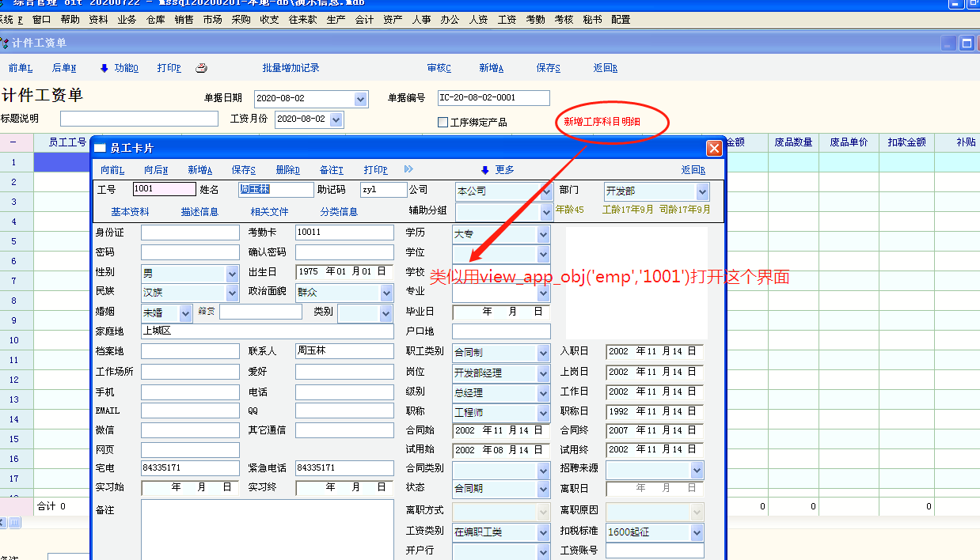Viewport: 980px width, 560px height.
Task: Open the 工资 menu in menu bar
Action: click(507, 20)
